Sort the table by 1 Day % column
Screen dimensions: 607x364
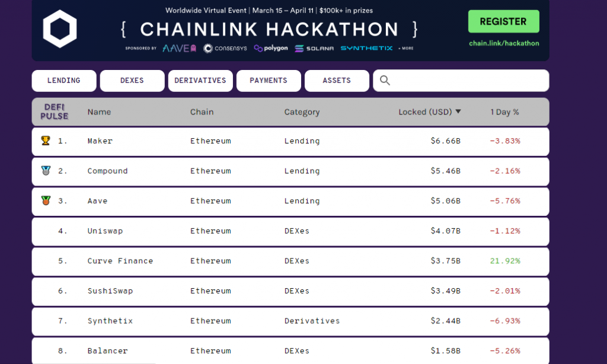(x=504, y=112)
